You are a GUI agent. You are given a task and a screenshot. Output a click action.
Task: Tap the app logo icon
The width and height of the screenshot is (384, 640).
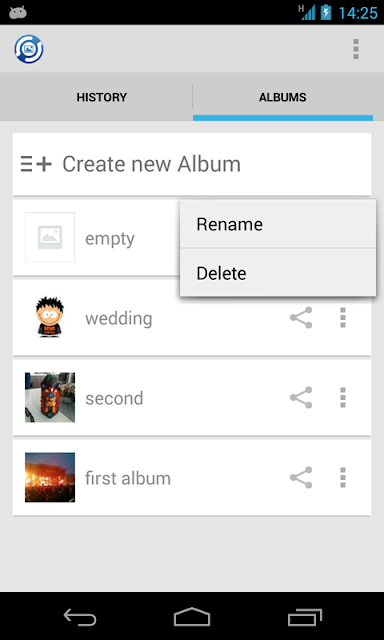click(x=29, y=49)
